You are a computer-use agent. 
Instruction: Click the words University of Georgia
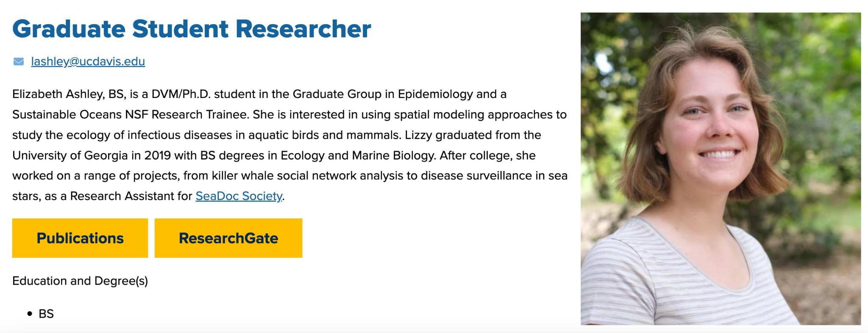[70, 155]
